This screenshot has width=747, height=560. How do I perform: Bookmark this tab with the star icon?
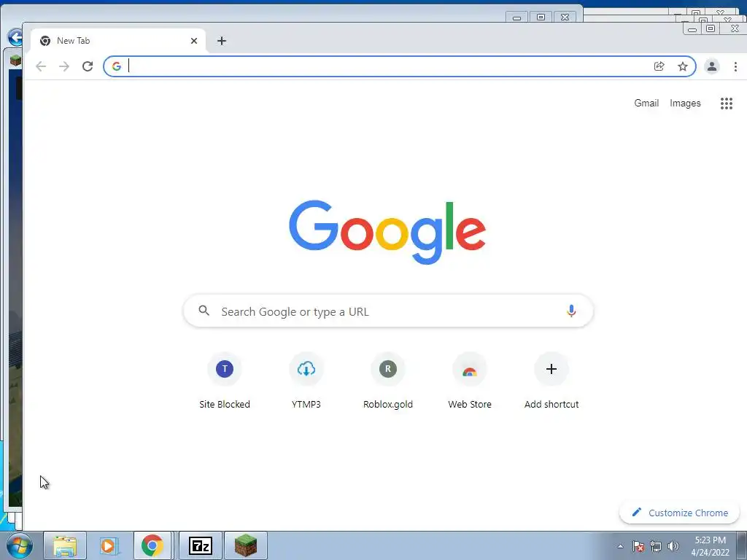683,66
